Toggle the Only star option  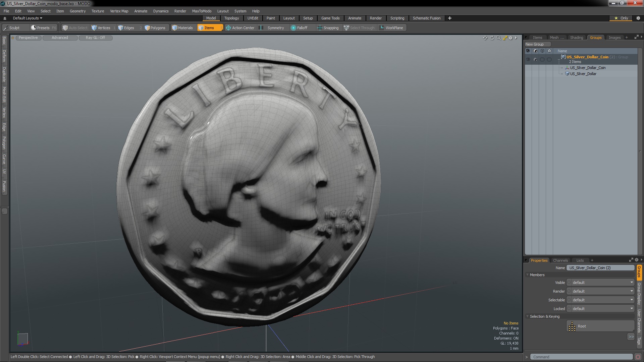point(621,18)
